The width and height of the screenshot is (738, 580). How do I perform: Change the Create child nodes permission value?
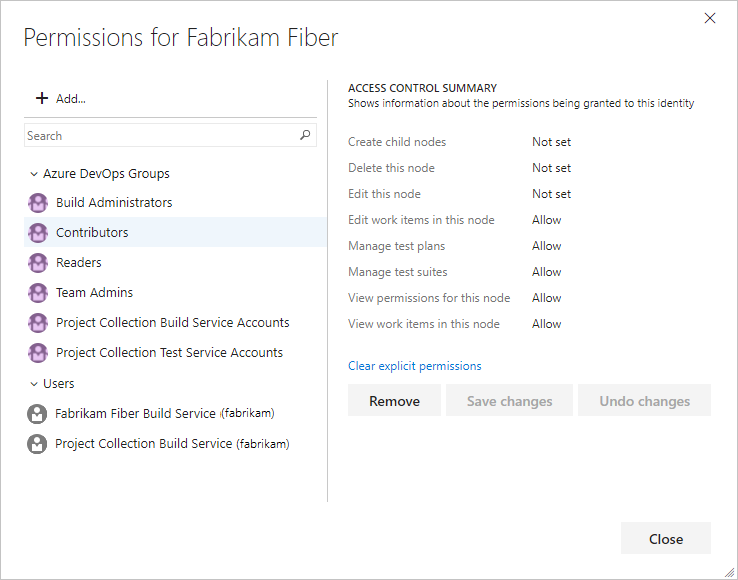coord(551,142)
